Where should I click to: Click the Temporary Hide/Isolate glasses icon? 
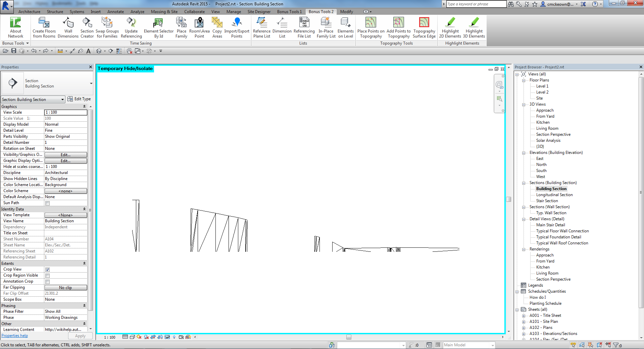tap(167, 337)
